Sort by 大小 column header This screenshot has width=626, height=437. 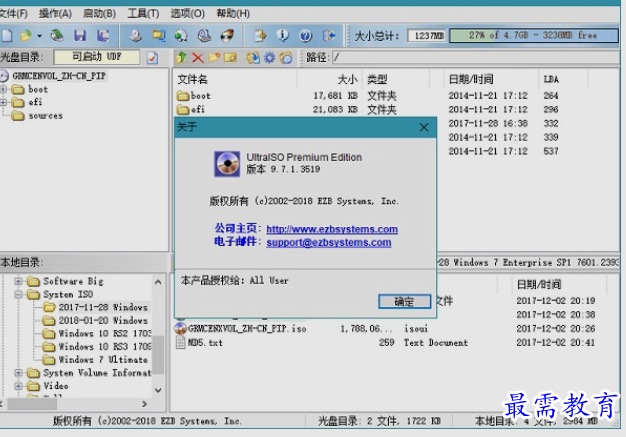pos(330,79)
